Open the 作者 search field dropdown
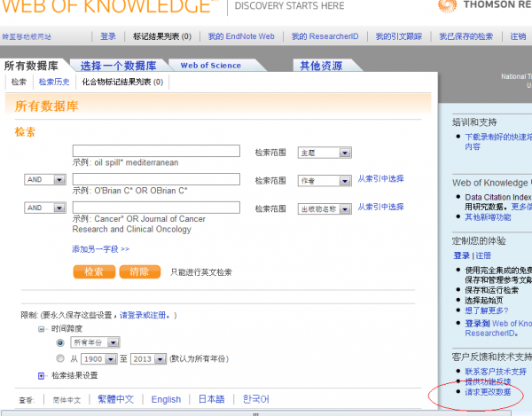The image size is (532, 416). coord(325,181)
